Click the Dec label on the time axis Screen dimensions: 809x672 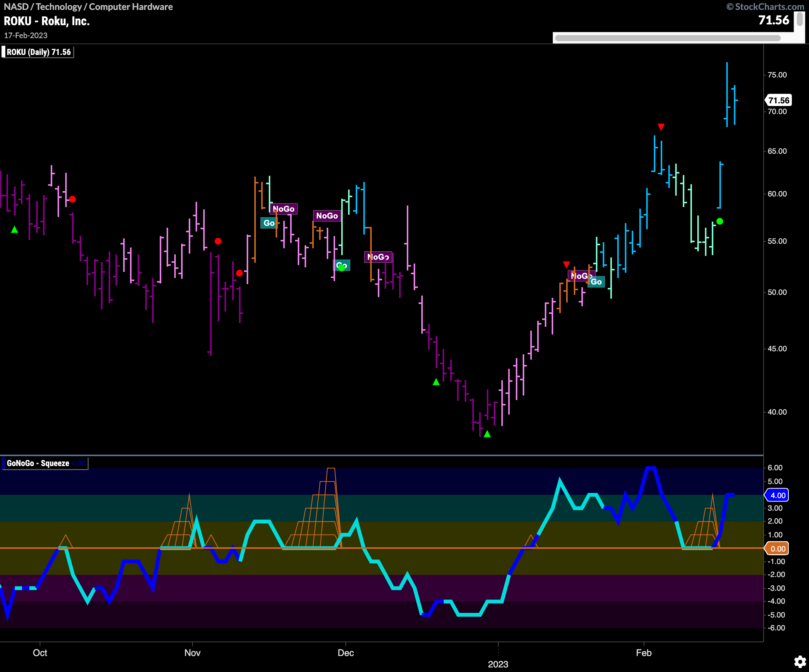[345, 653]
